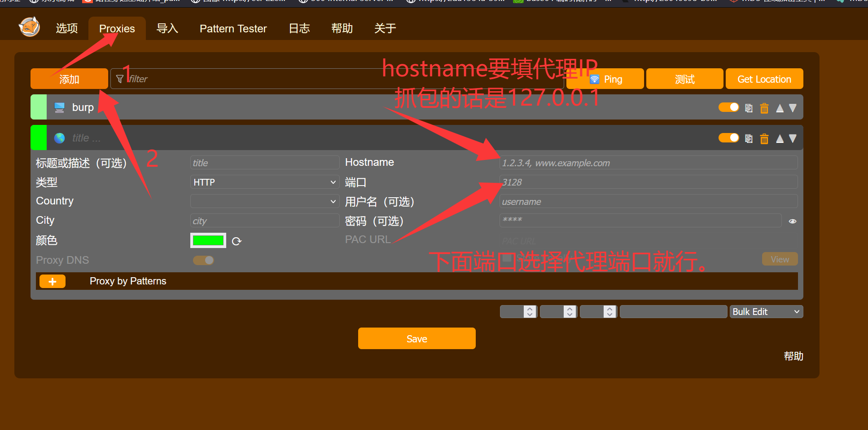The height and width of the screenshot is (430, 868).
Task: Focus the filter search field
Action: [337, 79]
